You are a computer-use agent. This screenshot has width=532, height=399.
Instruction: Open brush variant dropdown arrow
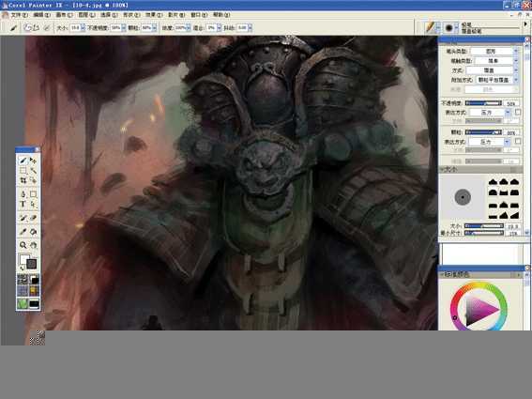[457, 27]
